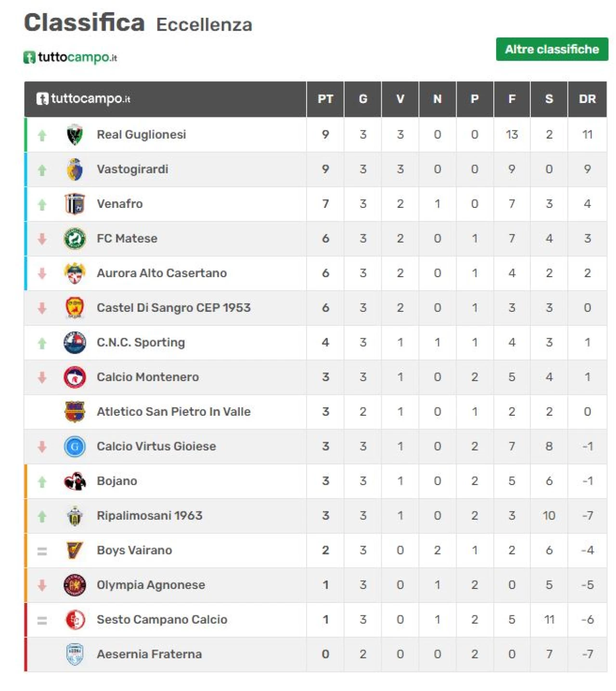Open the Venafro striped crest icon
616x691 pixels.
tap(75, 204)
